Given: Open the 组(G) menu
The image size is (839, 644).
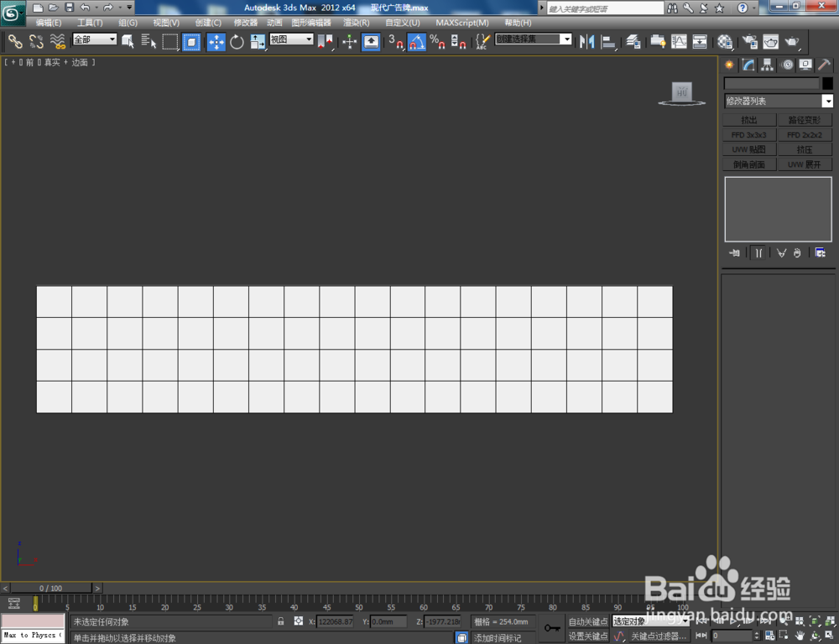Looking at the screenshot, I should [128, 23].
